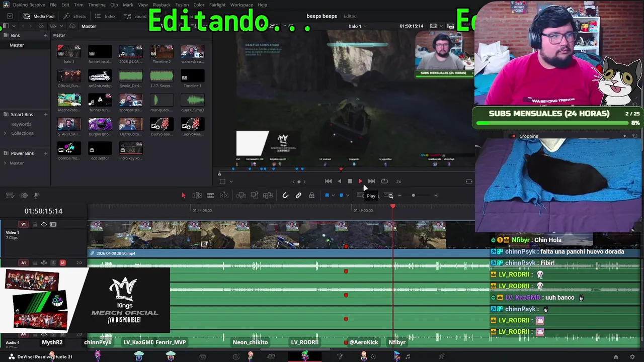This screenshot has width=644, height=362.
Task: Open the Help menu
Action: pos(262,5)
